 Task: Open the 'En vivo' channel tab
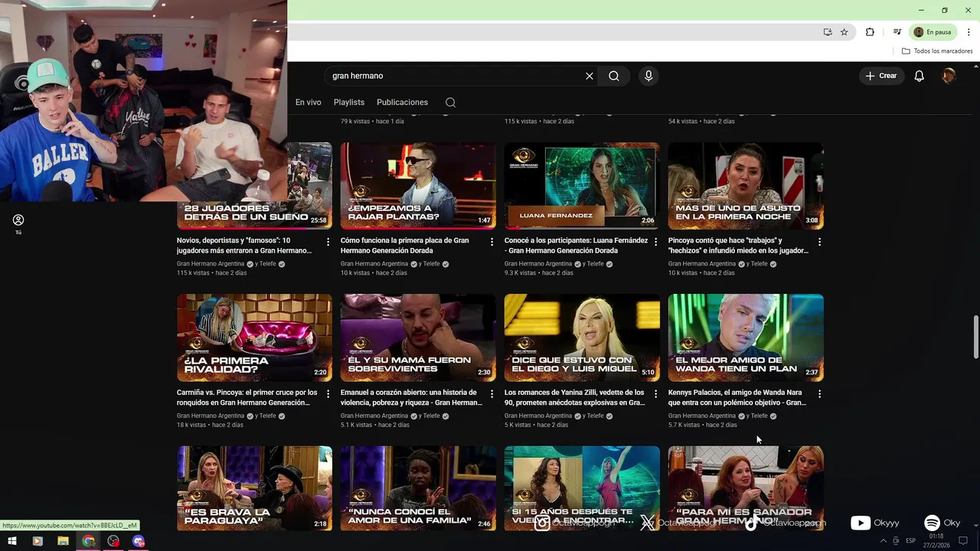tap(309, 103)
